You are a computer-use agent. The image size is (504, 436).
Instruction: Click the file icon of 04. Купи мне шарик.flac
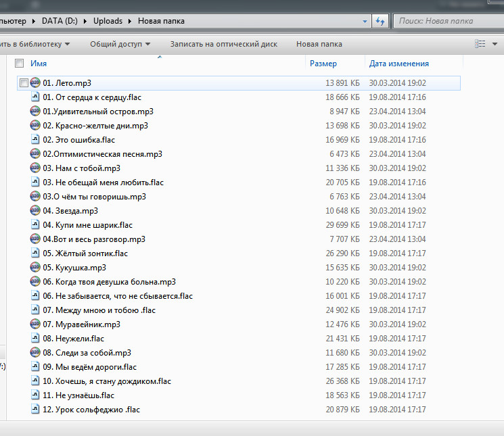click(35, 225)
